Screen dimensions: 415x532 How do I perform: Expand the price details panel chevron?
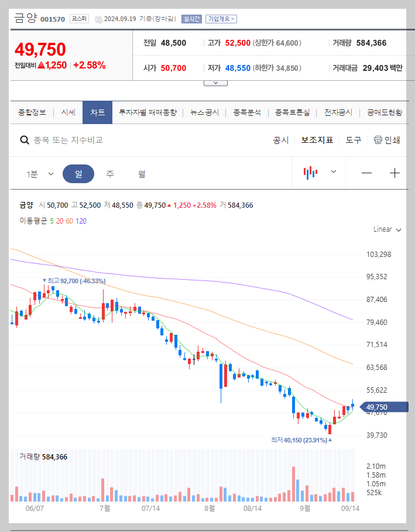(x=215, y=82)
